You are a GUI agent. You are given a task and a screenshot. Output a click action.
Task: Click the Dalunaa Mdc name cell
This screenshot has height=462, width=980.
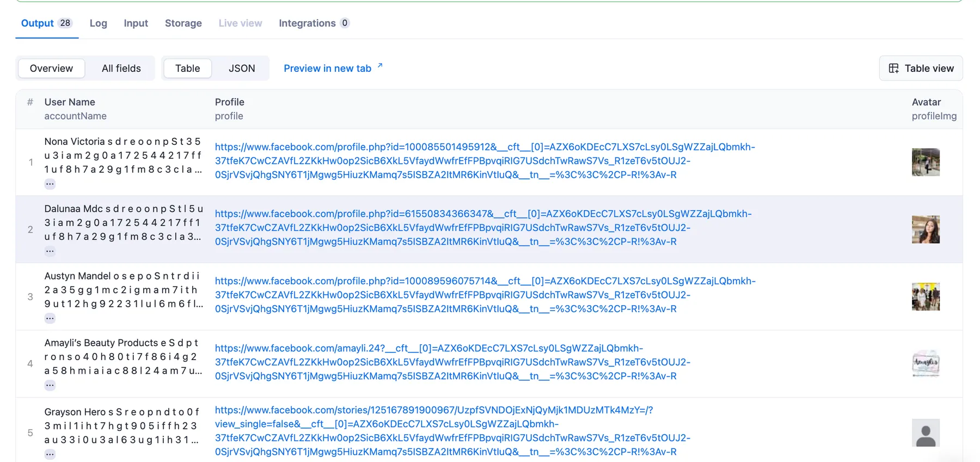click(124, 222)
